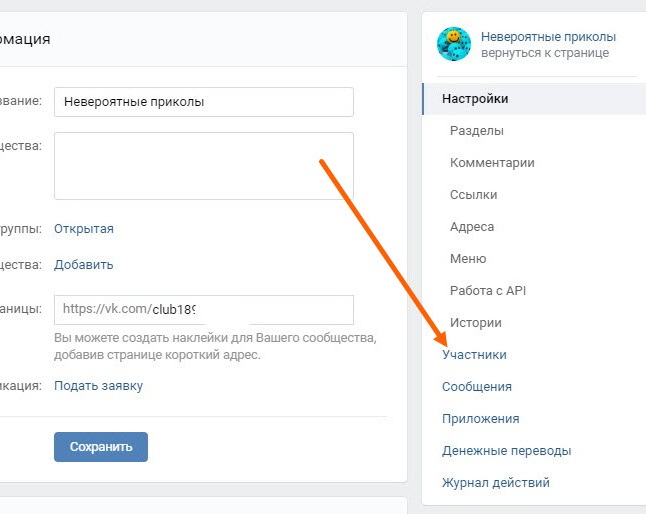Go to the Сообщения section
The image size is (646, 514).
(x=476, y=387)
